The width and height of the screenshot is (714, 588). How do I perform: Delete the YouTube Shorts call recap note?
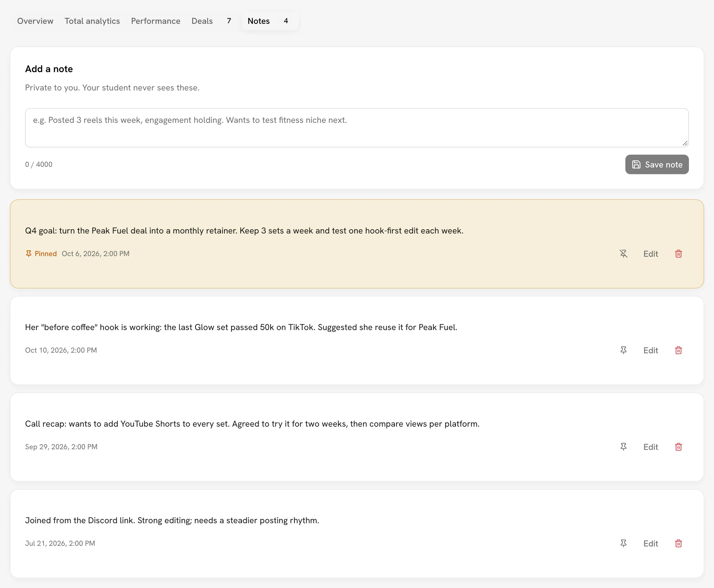point(678,447)
